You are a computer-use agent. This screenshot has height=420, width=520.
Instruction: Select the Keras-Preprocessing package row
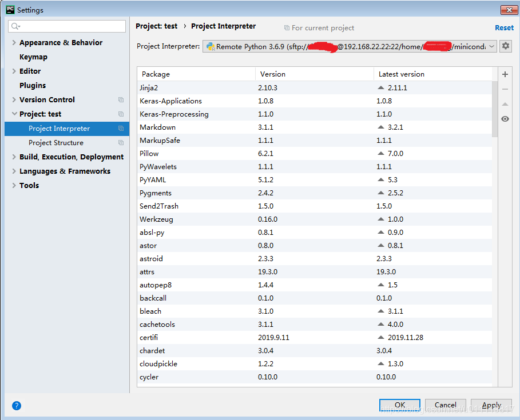(x=315, y=114)
